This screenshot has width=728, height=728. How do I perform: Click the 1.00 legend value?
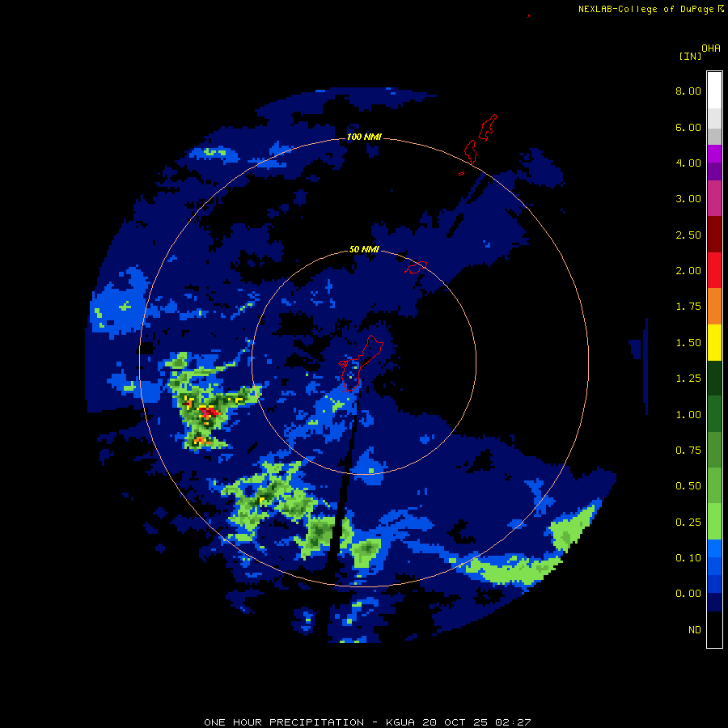(688, 415)
